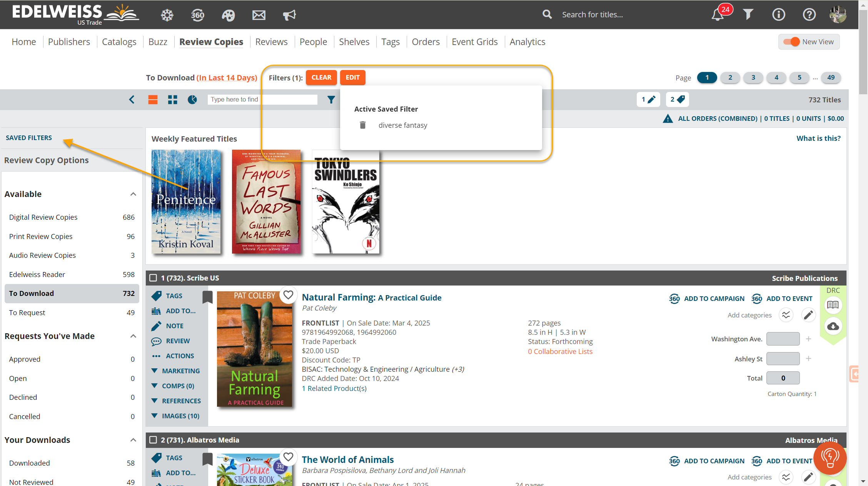Open Penitence featured title cover
Image resolution: width=868 pixels, height=486 pixels.
(x=186, y=202)
